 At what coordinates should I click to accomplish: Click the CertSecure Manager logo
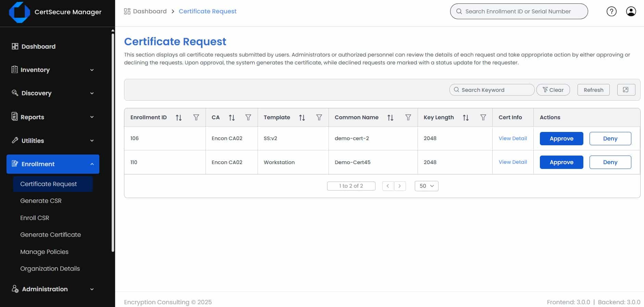point(19,12)
